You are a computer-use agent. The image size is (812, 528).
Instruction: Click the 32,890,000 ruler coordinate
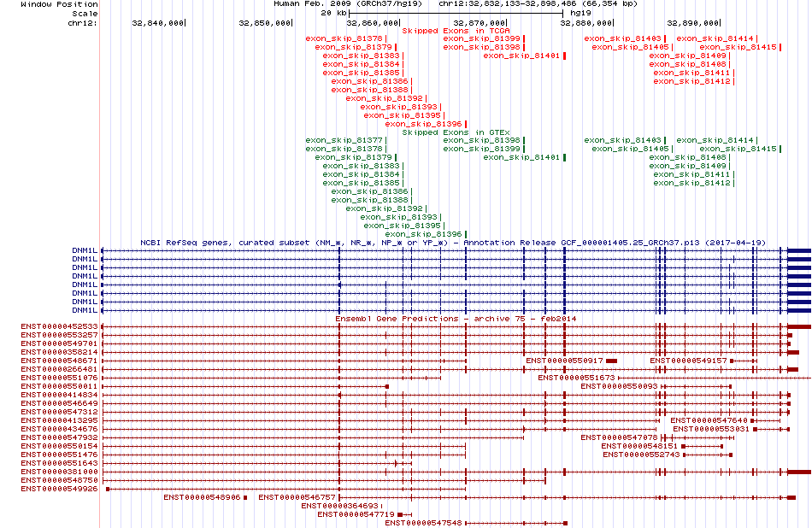pos(693,23)
